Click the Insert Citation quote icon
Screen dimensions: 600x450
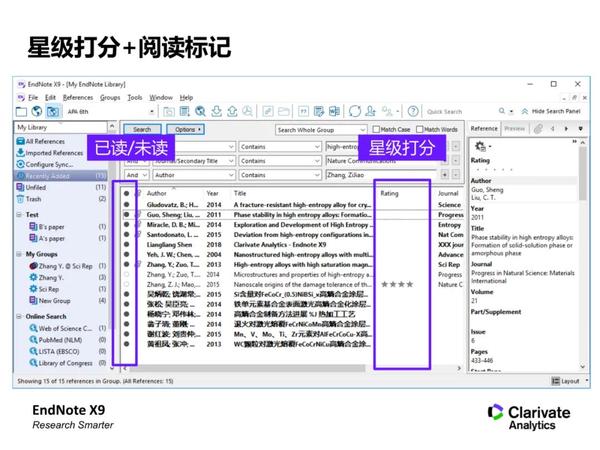303,111
